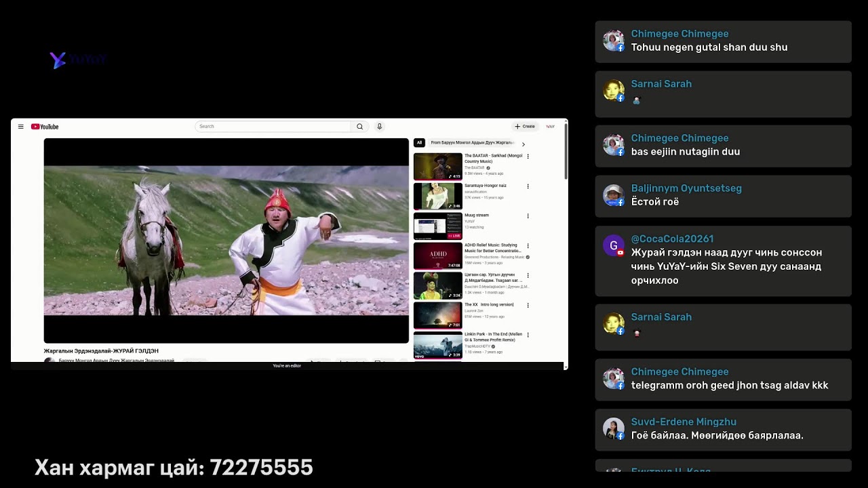Click The BAATAR channel name
The height and width of the screenshot is (488, 868).
tap(475, 167)
